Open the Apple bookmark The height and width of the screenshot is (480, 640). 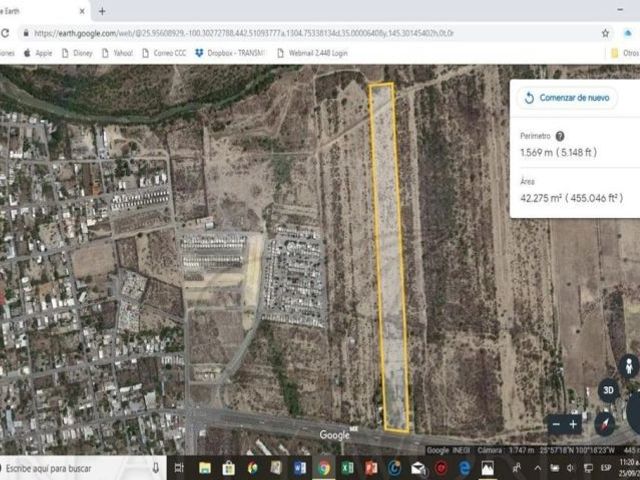click(x=38, y=53)
